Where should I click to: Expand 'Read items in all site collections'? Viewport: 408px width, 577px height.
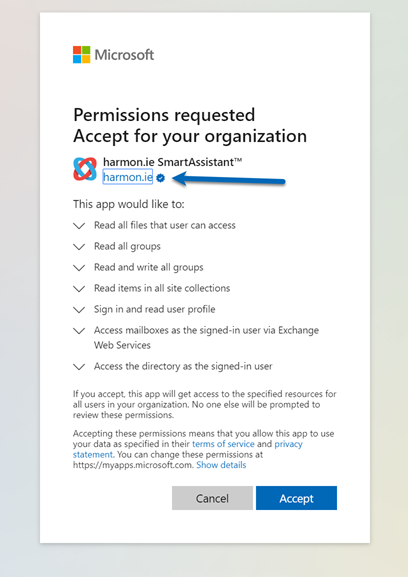pyautogui.click(x=79, y=288)
